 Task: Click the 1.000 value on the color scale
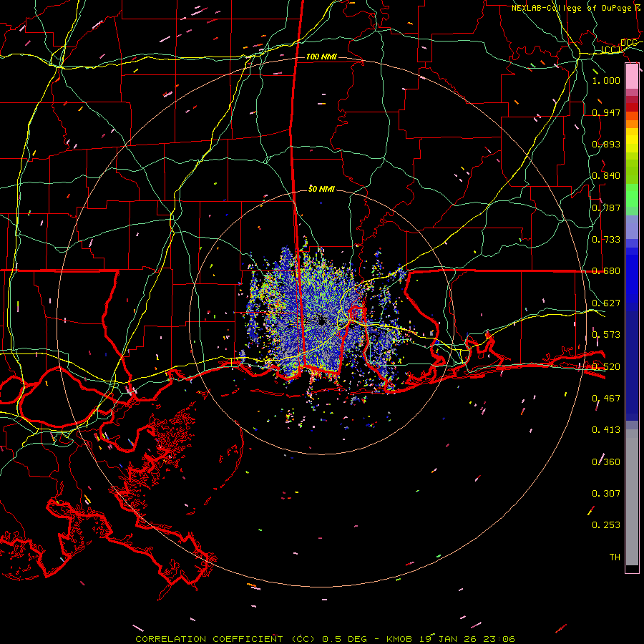(x=606, y=80)
